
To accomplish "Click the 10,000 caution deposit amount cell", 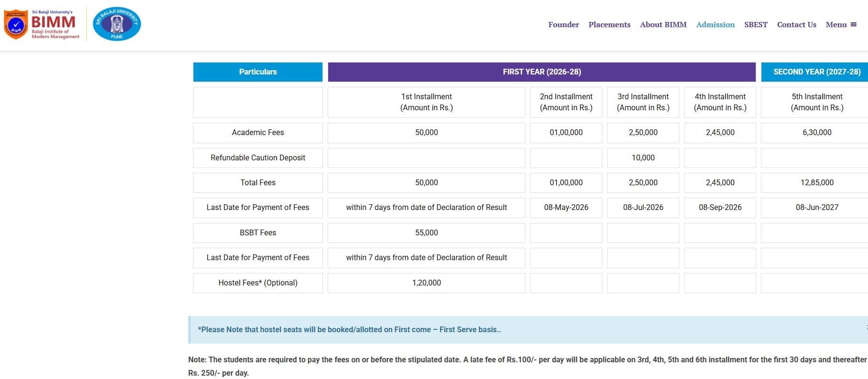I will pos(643,158).
